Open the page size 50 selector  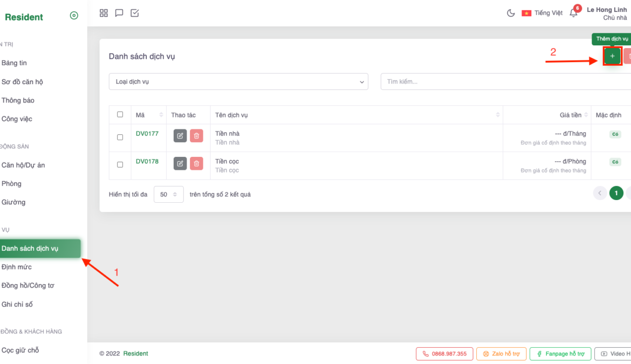tap(168, 195)
